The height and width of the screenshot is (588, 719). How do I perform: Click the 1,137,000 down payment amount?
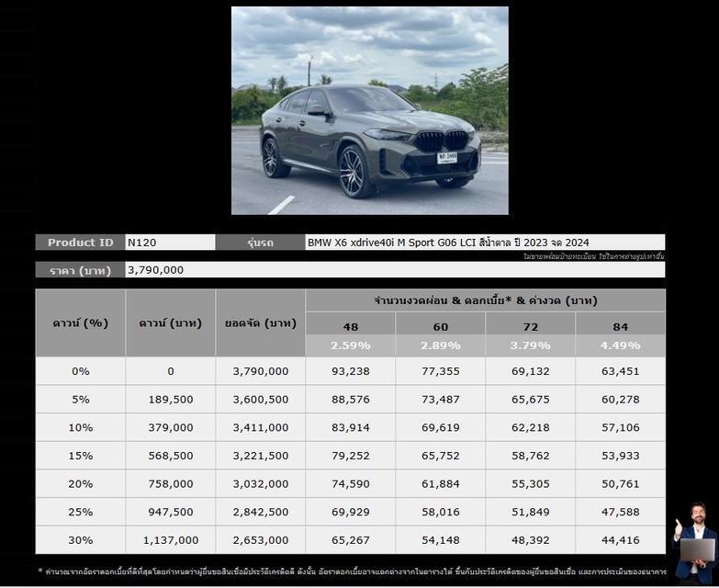click(x=171, y=540)
